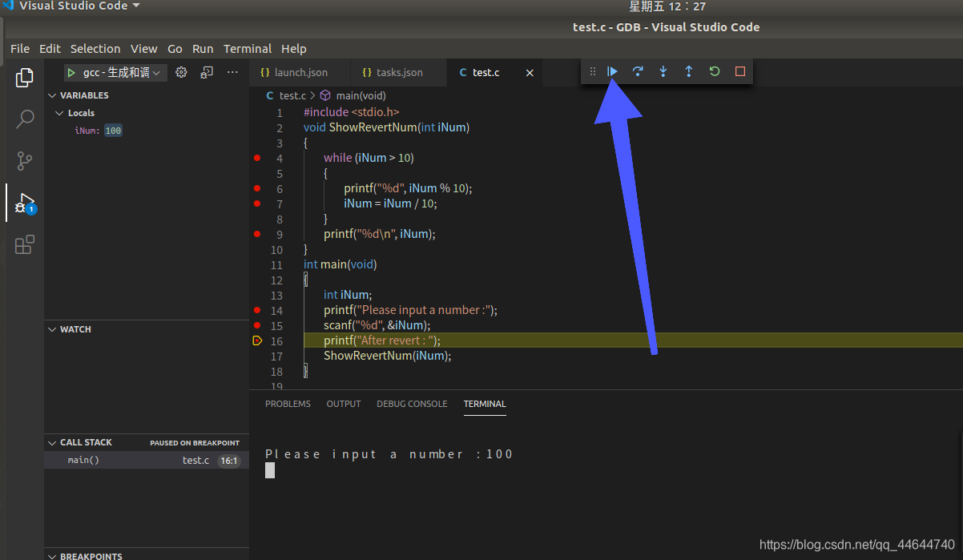
Task: Open the Run menu
Action: pos(203,49)
